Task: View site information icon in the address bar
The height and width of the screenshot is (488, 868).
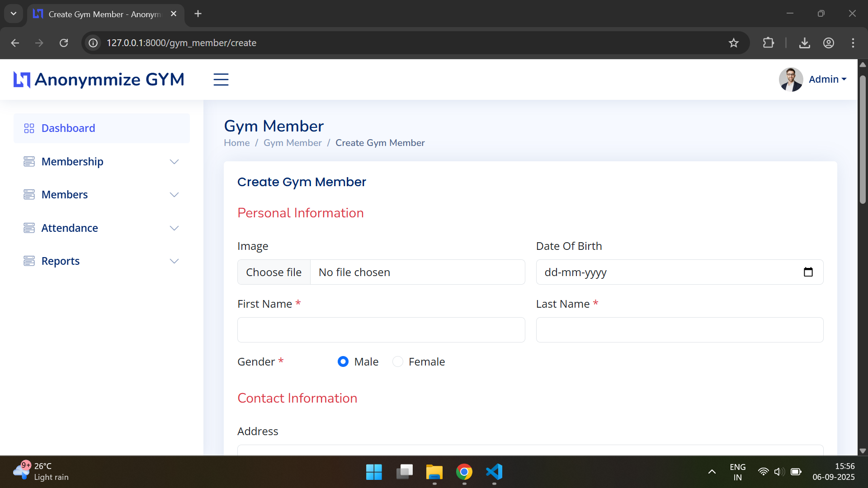Action: (93, 43)
